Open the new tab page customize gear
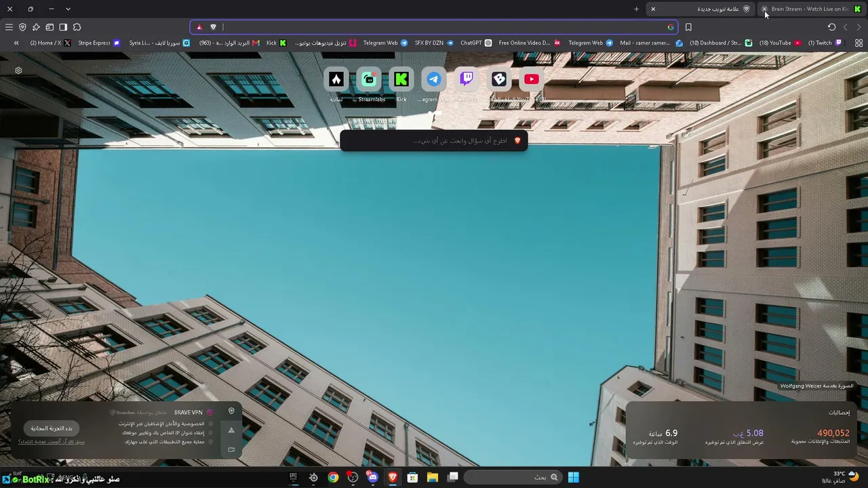This screenshot has height=488, width=868. (18, 70)
